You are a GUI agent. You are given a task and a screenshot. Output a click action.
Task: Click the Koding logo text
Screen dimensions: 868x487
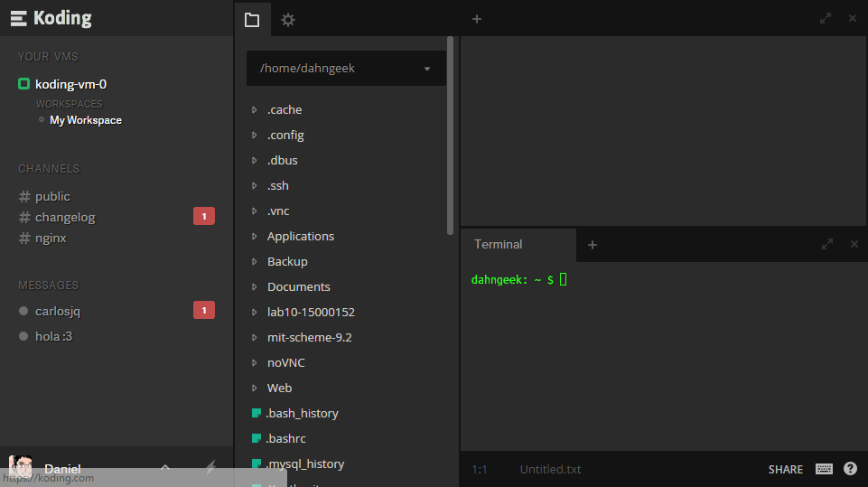pos(62,18)
